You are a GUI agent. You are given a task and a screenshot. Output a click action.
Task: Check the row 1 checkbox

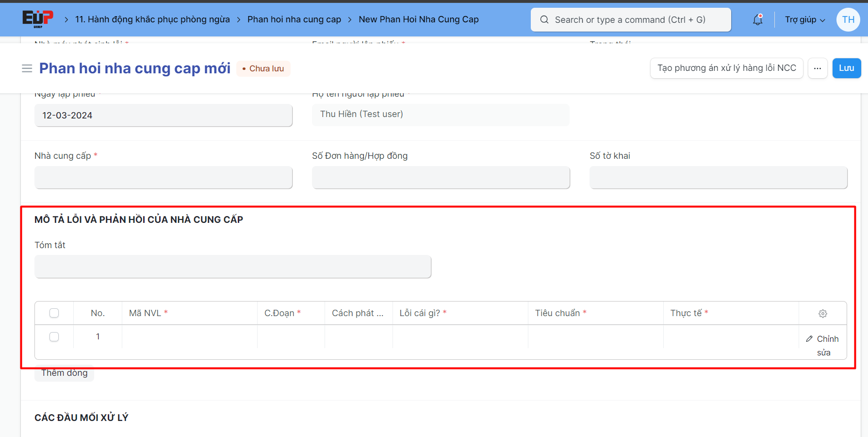[54, 337]
